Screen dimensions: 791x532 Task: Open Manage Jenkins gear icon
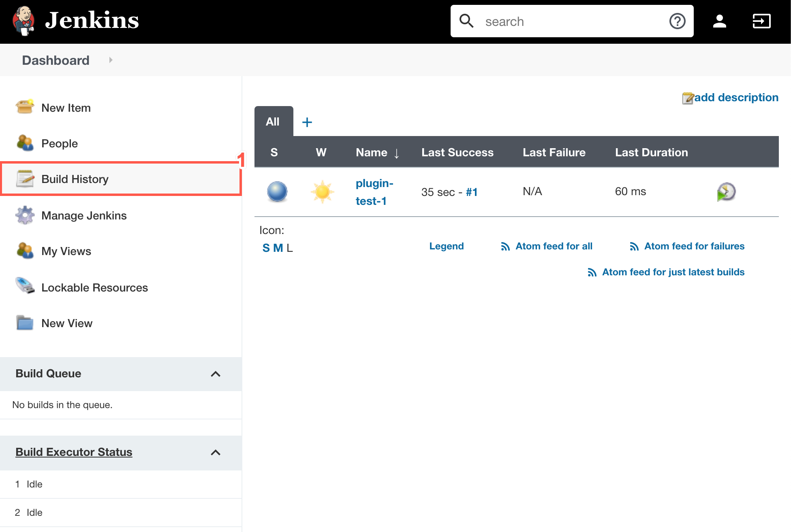pos(25,215)
